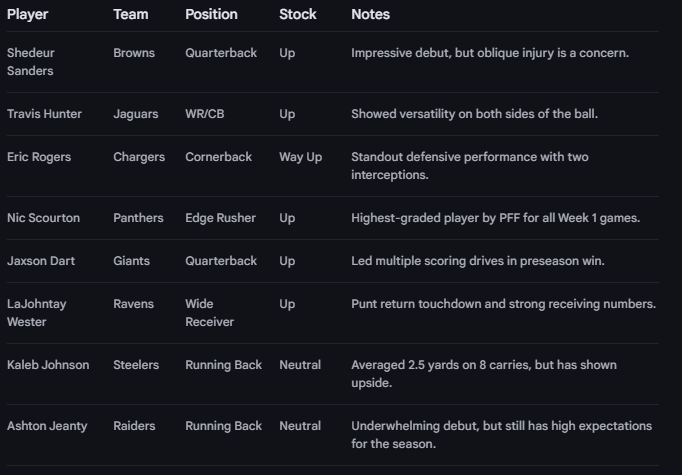Click Nic Scourton in the table
Screen dimensions: 682x475
(x=43, y=218)
